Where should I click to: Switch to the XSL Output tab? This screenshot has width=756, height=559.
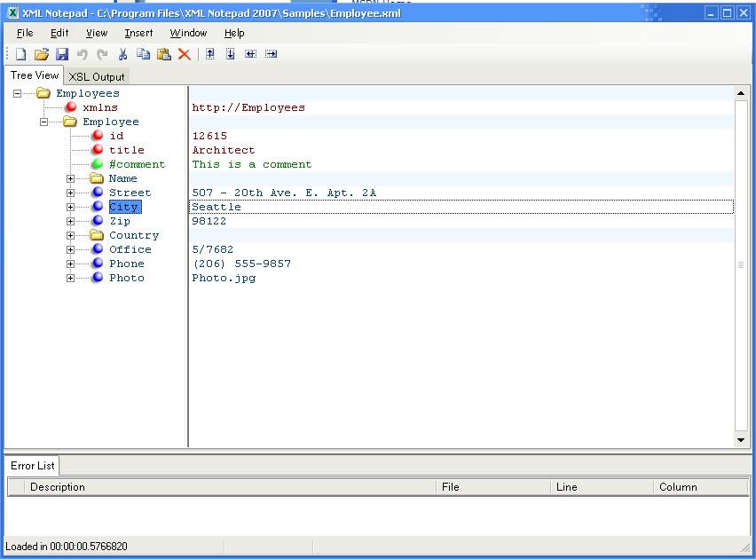(97, 77)
